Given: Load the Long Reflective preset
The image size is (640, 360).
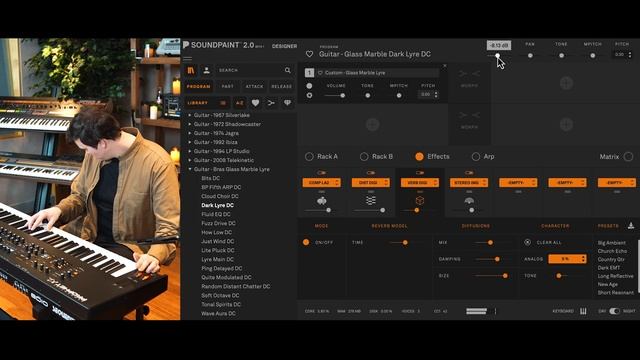Looking at the screenshot, I should (616, 276).
